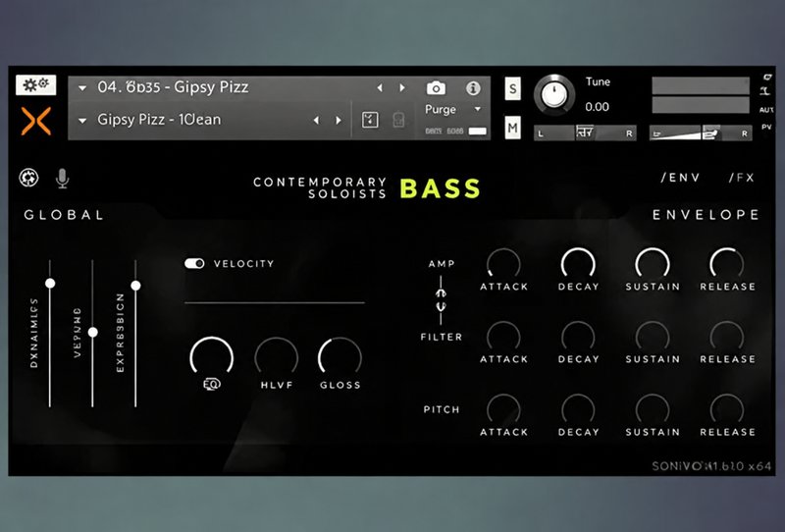Click the volume slider in header
This screenshot has height=532, width=785.
point(701,133)
